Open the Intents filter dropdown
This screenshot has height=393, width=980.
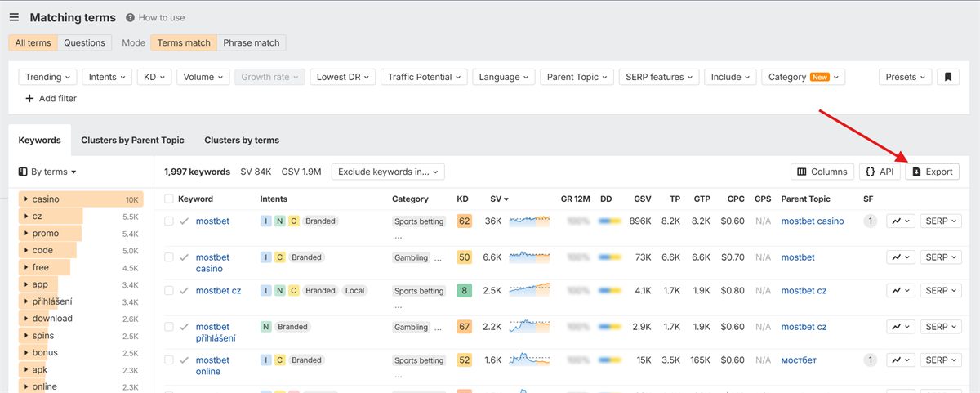click(106, 77)
